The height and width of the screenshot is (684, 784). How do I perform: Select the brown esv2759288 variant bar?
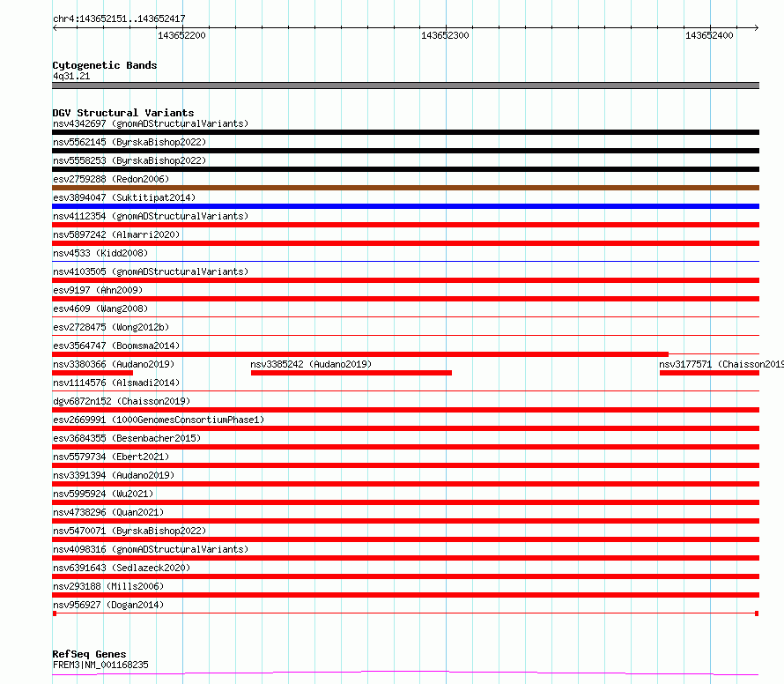click(x=405, y=188)
